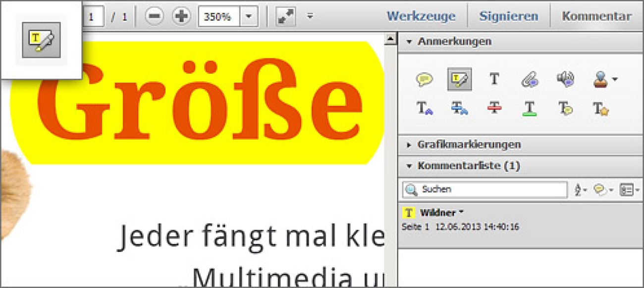Choose the add text comment tool

pos(494,78)
